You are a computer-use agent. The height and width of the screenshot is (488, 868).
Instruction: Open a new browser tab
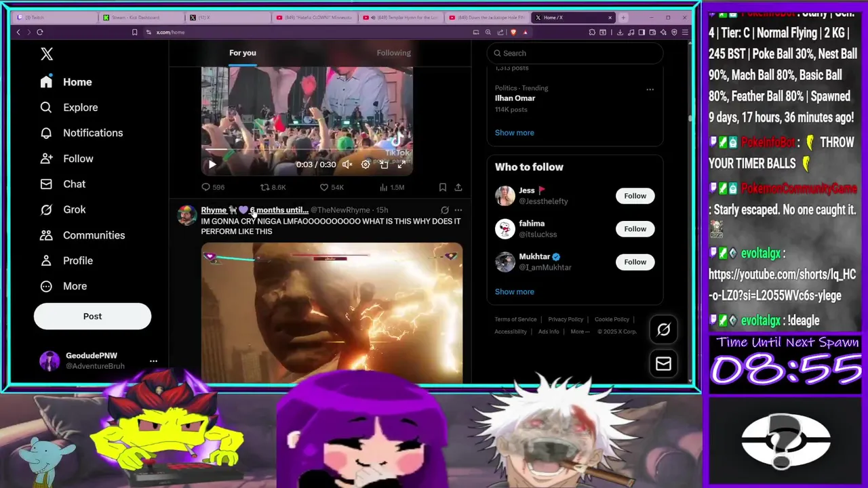(623, 17)
